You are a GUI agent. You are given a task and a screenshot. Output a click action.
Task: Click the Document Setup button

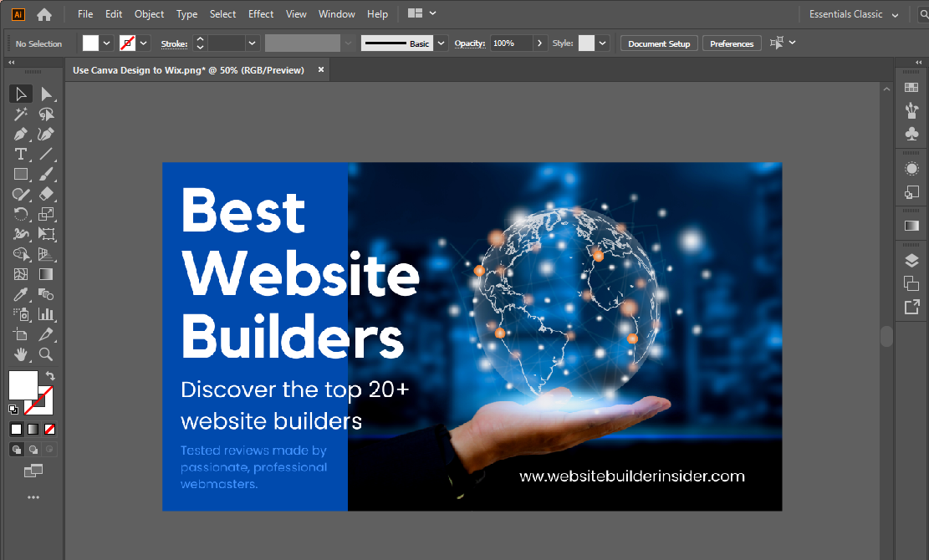(x=659, y=43)
